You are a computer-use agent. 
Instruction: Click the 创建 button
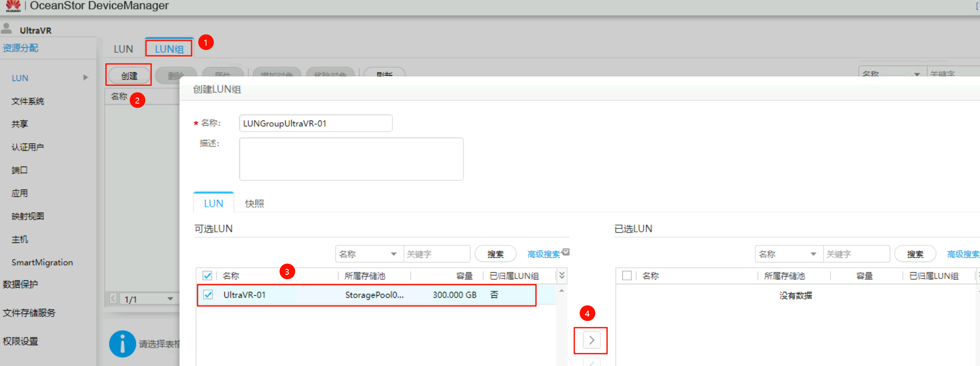tap(129, 76)
